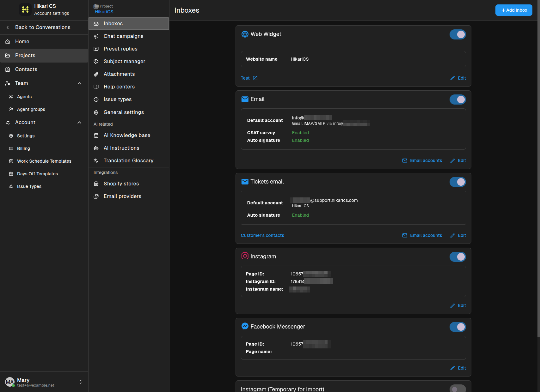The height and width of the screenshot is (392, 540).
Task: Click the Translation Glossary language icon
Action: pos(96,161)
